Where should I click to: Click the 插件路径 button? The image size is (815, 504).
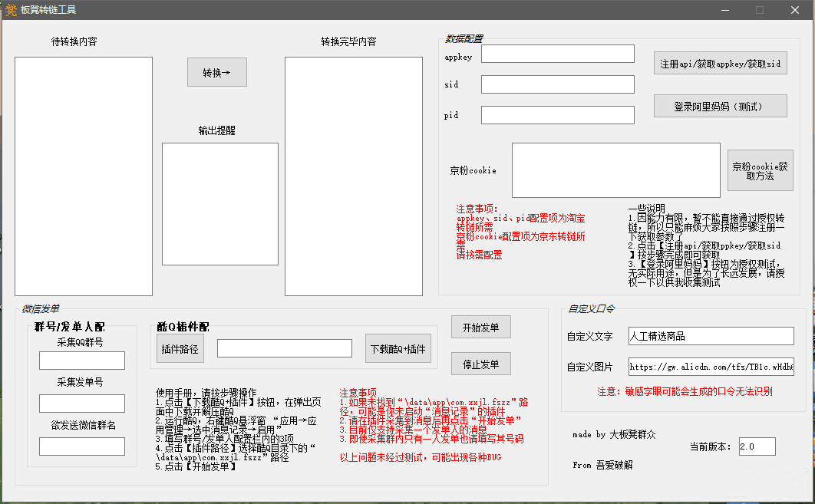pyautogui.click(x=180, y=348)
